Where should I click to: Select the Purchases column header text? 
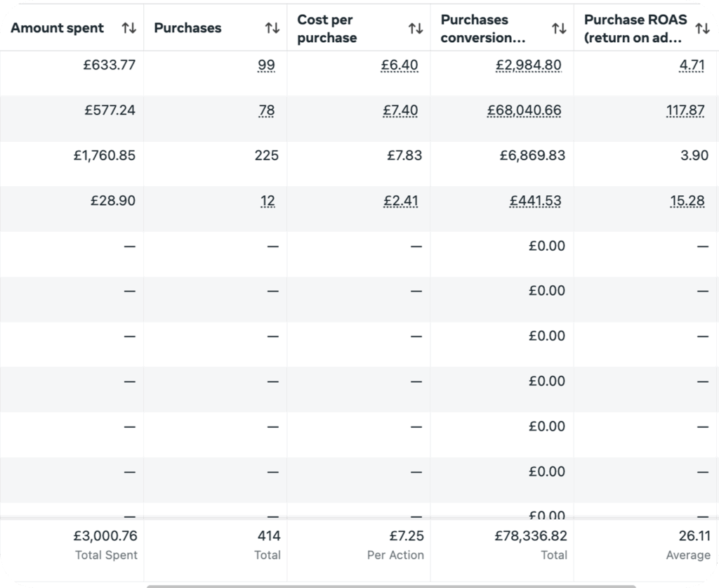pyautogui.click(x=187, y=28)
